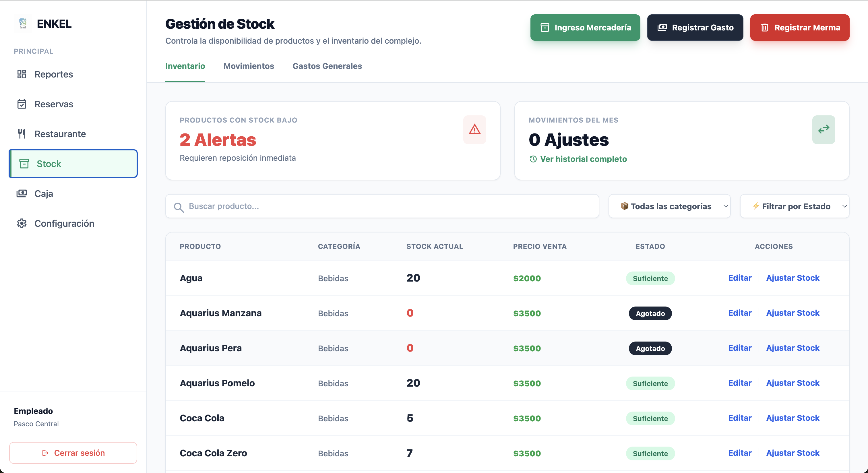Switch to the Movimientos tab
868x473 pixels.
pyautogui.click(x=249, y=66)
